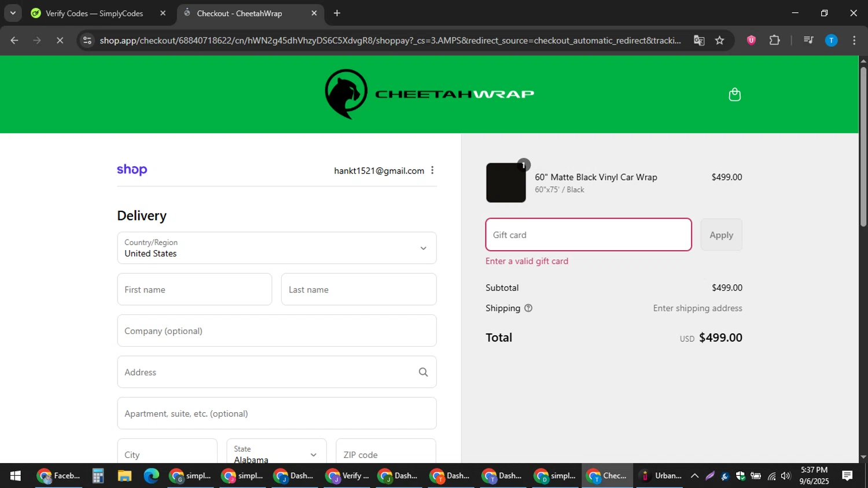Click the Enter a valid gift card error
The height and width of the screenshot is (488, 868).
(x=527, y=261)
